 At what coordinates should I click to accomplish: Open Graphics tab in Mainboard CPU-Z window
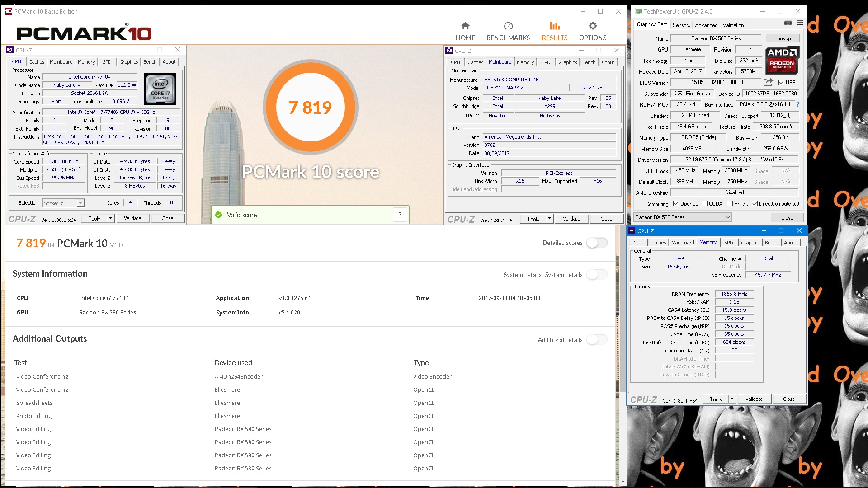pyautogui.click(x=567, y=62)
